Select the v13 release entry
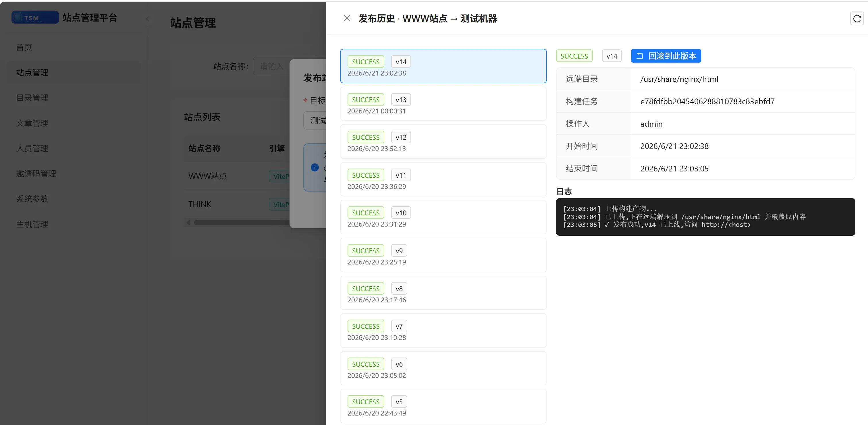Image resolution: width=868 pixels, height=425 pixels. [443, 104]
